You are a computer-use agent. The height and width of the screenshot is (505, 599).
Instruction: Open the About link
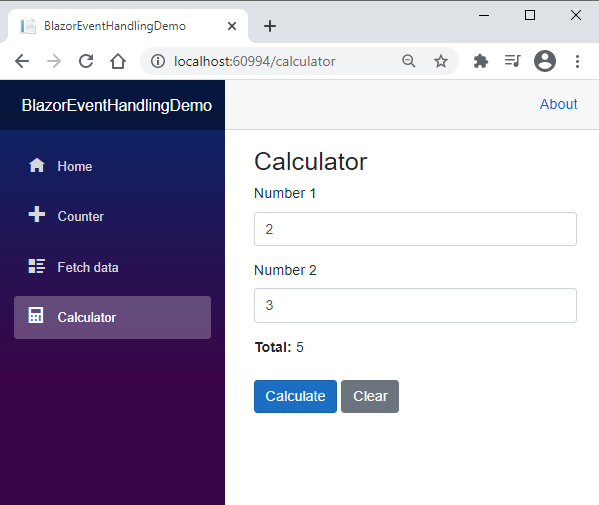558,104
